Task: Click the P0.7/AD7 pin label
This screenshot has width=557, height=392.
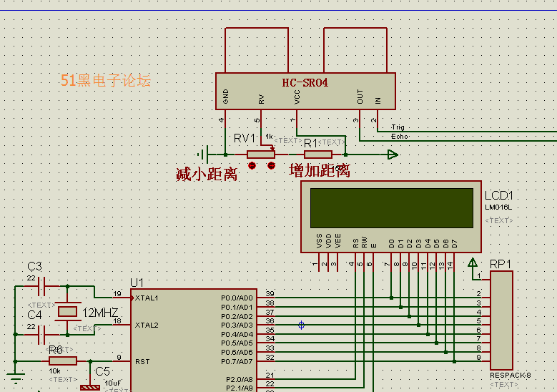Action: (x=237, y=361)
